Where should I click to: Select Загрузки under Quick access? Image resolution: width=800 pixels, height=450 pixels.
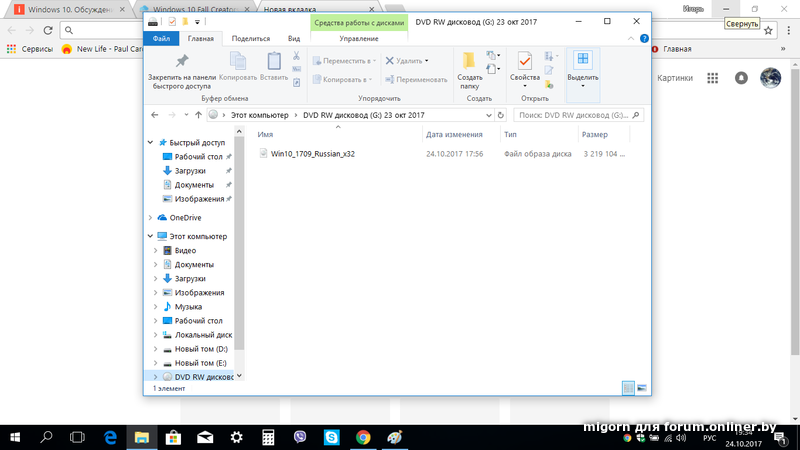point(190,171)
